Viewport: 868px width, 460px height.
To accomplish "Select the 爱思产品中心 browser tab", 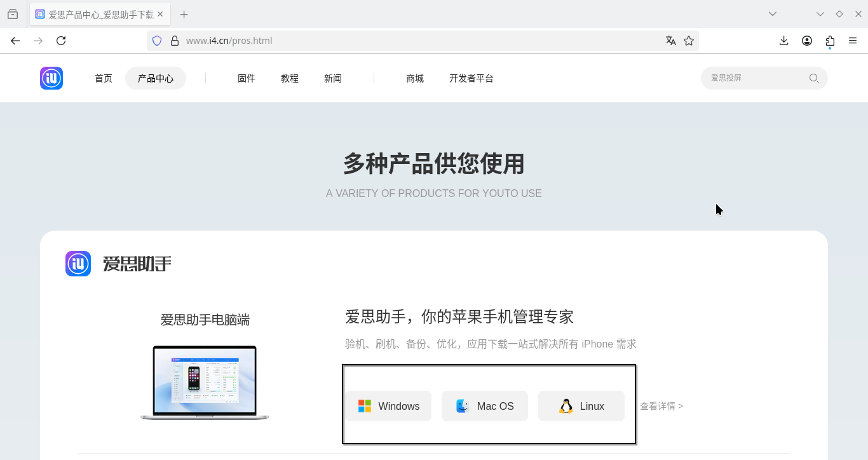I will click(x=100, y=14).
